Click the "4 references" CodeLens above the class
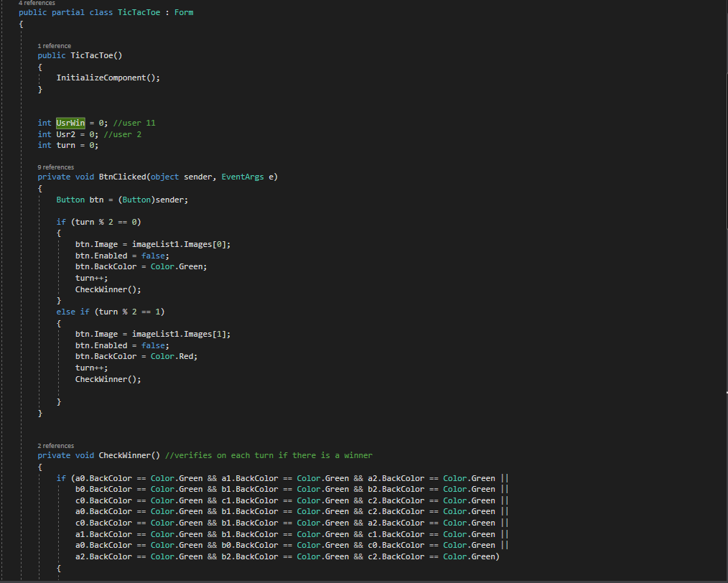This screenshot has height=583, width=728. pyautogui.click(x=37, y=3)
